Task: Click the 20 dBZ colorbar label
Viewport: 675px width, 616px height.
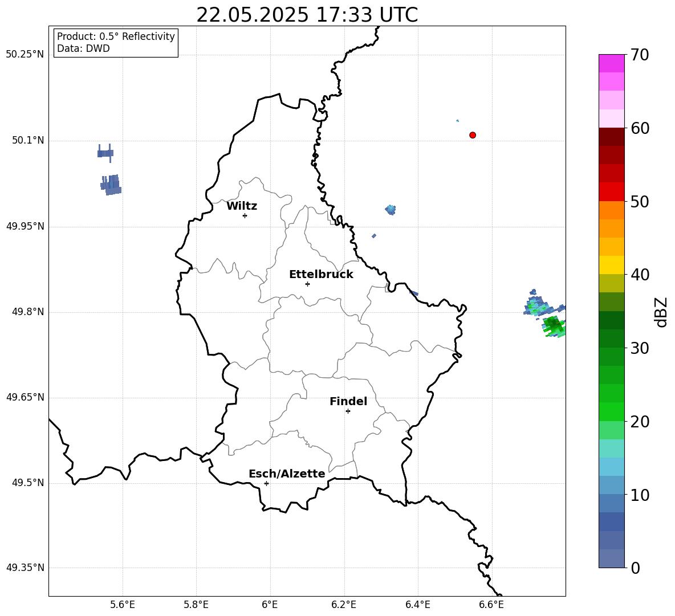Action: click(640, 421)
